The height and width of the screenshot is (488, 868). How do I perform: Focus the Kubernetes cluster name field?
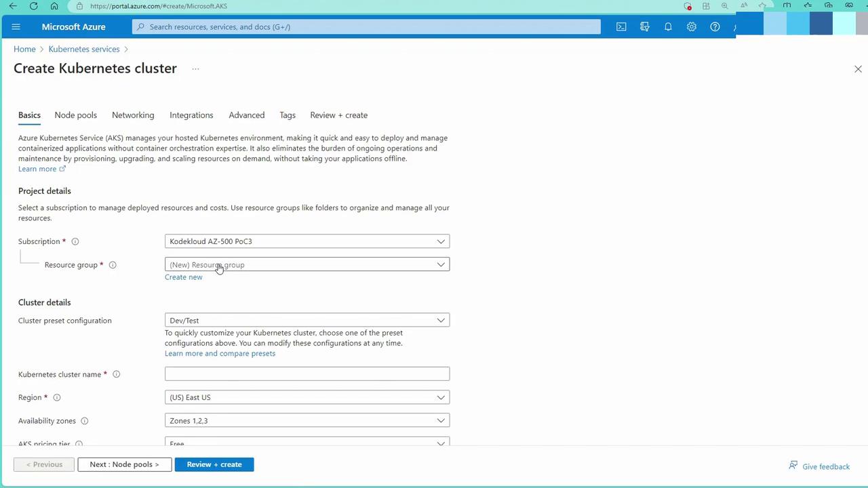[307, 374]
